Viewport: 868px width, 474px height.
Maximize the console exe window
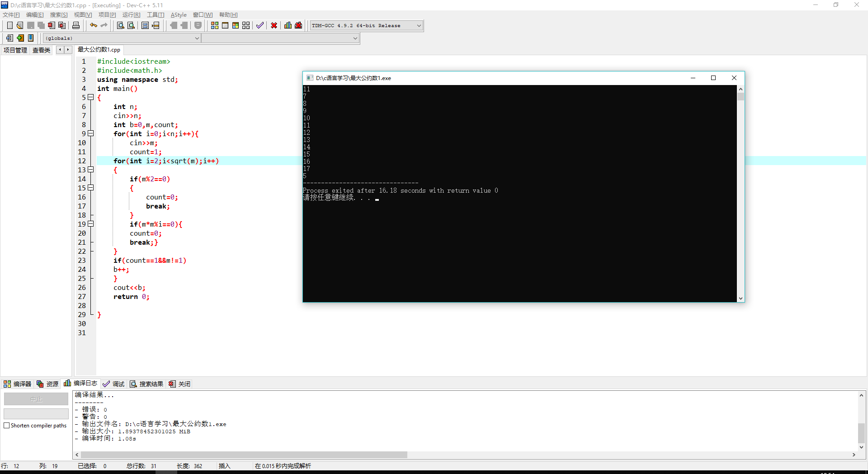pos(713,78)
